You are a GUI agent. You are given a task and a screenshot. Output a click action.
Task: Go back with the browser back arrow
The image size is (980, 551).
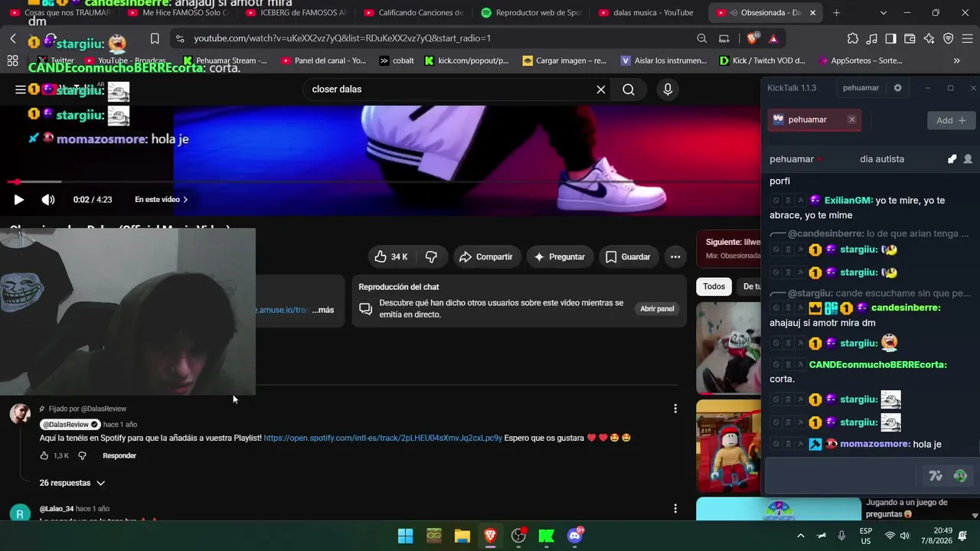[13, 38]
